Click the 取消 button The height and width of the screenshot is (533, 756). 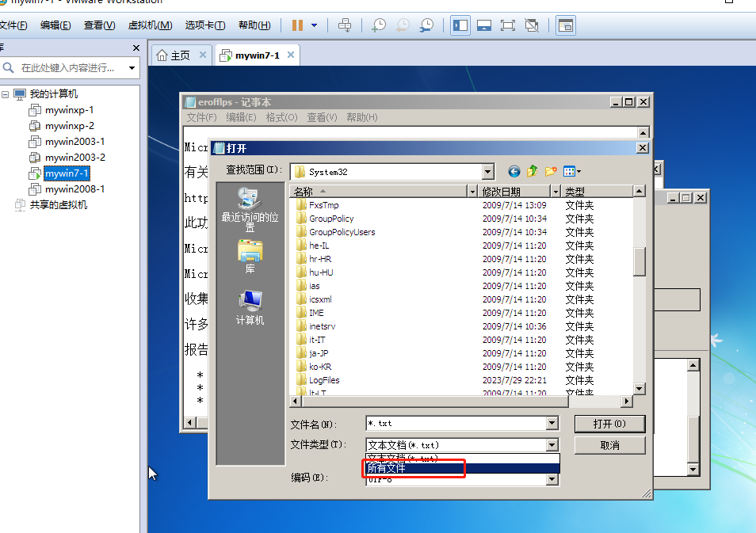tap(609, 445)
